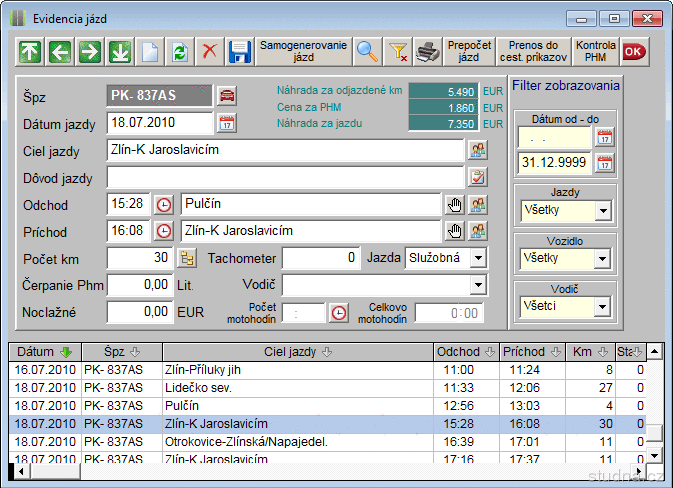Click the printer icon in toolbar

(427, 52)
